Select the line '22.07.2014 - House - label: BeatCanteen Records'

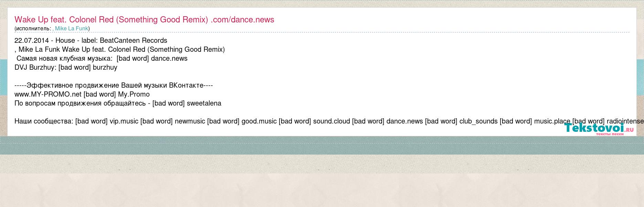click(91, 40)
